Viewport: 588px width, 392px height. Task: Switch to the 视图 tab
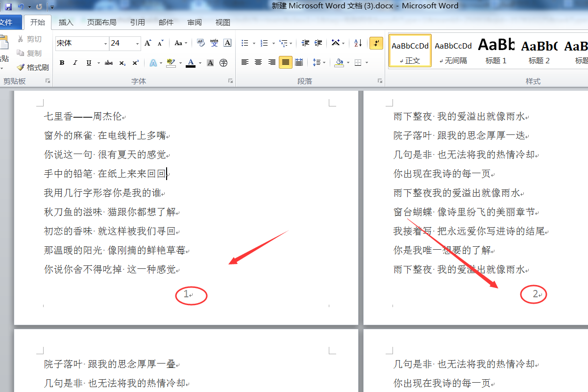point(223,22)
